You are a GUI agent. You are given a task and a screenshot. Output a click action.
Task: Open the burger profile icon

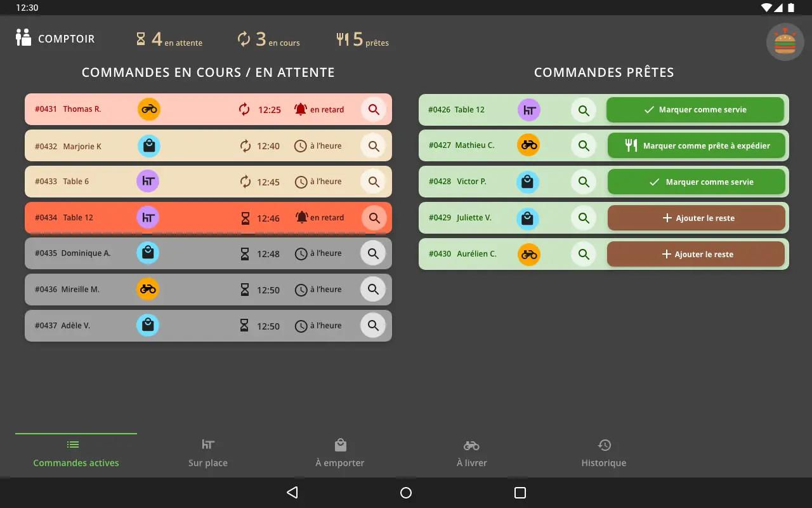tap(785, 43)
